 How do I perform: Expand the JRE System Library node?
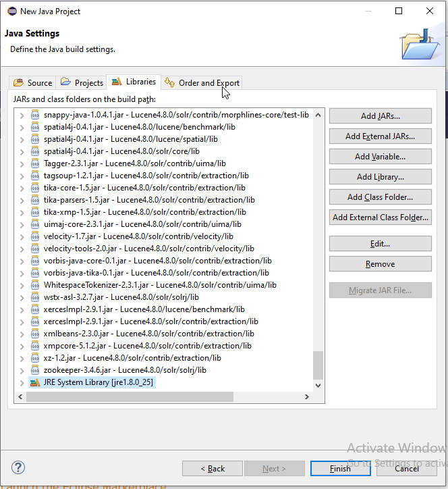click(22, 382)
